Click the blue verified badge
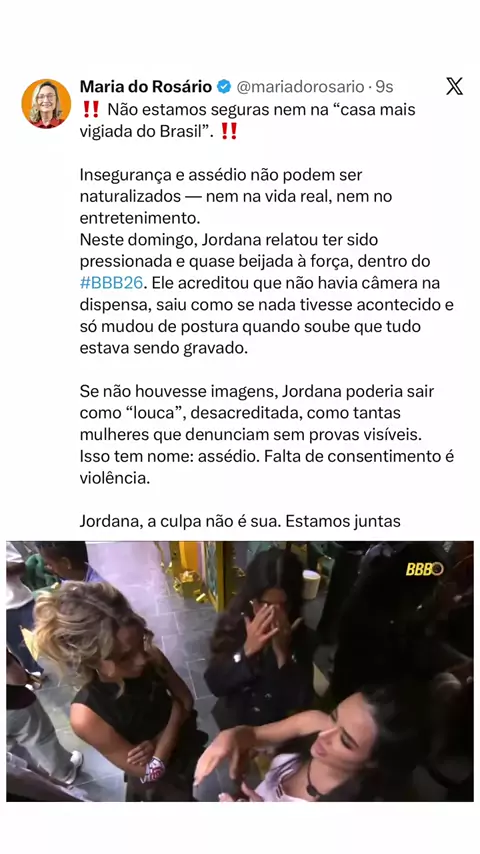The height and width of the screenshot is (854, 480). tap(224, 86)
